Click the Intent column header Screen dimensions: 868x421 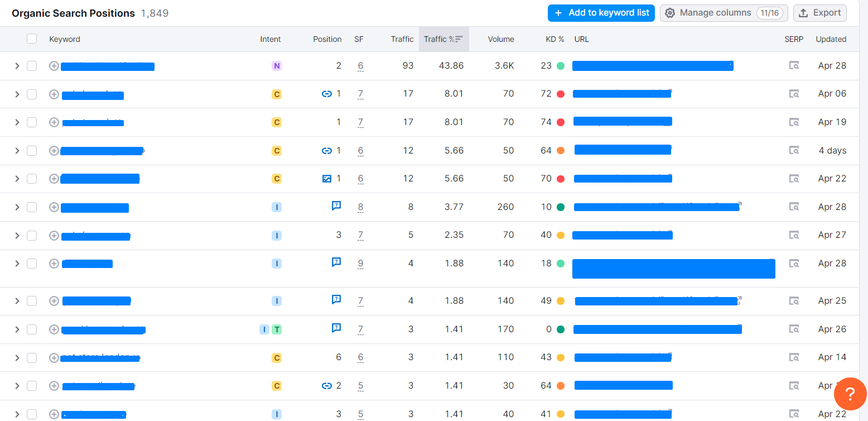point(271,39)
